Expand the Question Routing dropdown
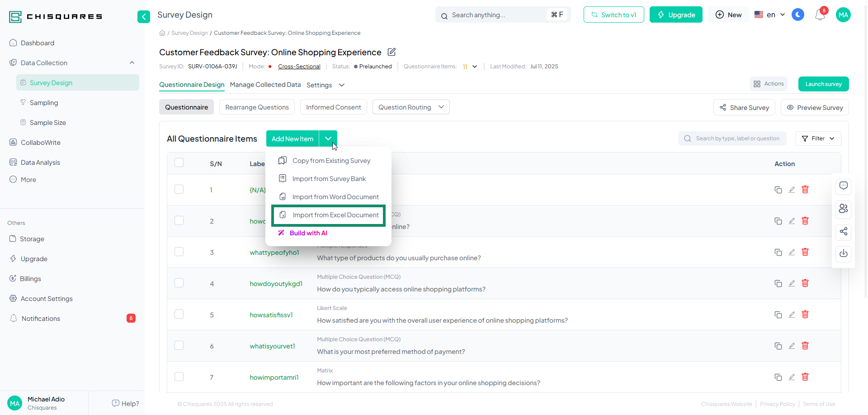The width and height of the screenshot is (868, 415). (x=410, y=107)
